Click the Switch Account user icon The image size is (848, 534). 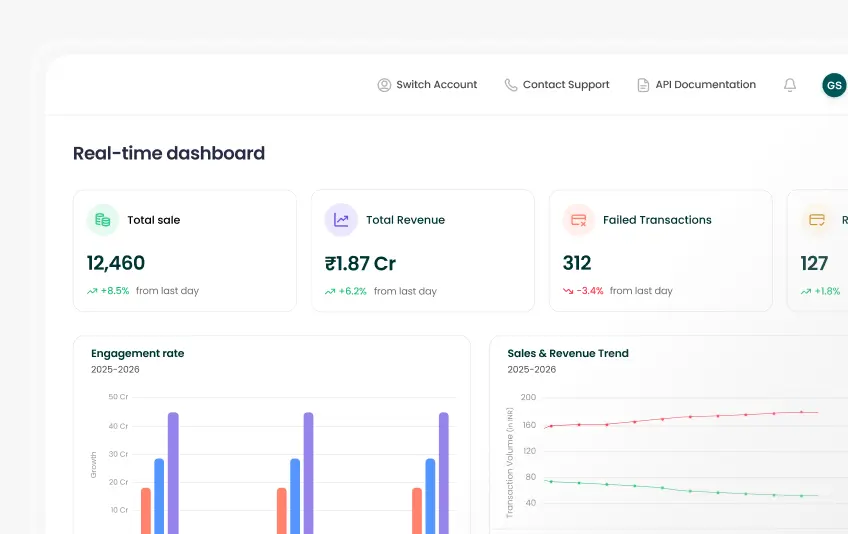pyautogui.click(x=384, y=85)
